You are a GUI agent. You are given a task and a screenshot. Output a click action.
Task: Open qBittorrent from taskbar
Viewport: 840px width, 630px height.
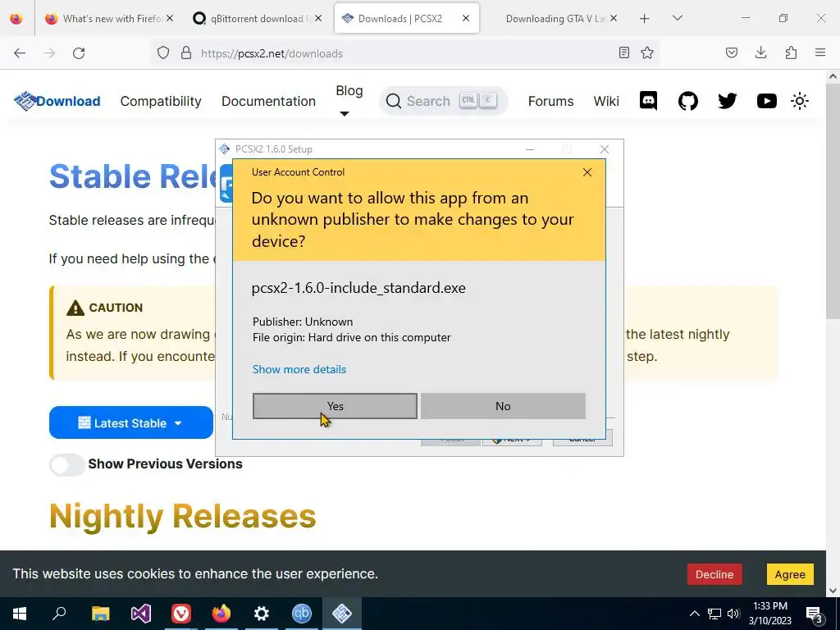coord(302,614)
